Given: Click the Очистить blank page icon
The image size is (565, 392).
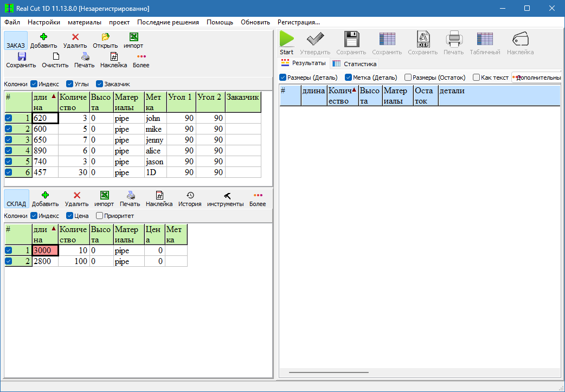Looking at the screenshot, I should pyautogui.click(x=55, y=56).
